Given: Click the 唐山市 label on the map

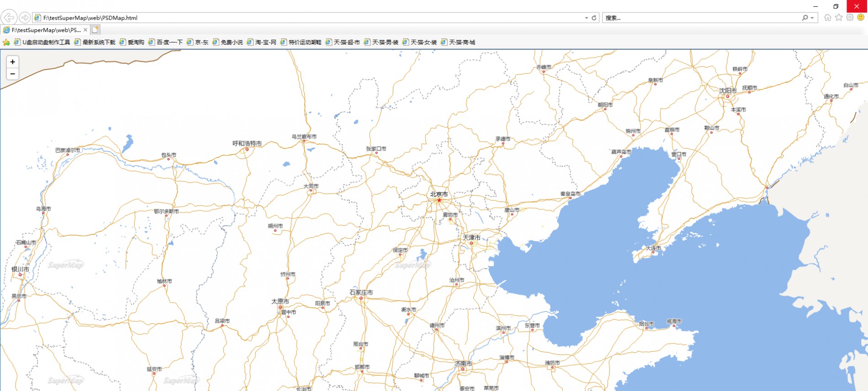Looking at the screenshot, I should (x=512, y=210).
